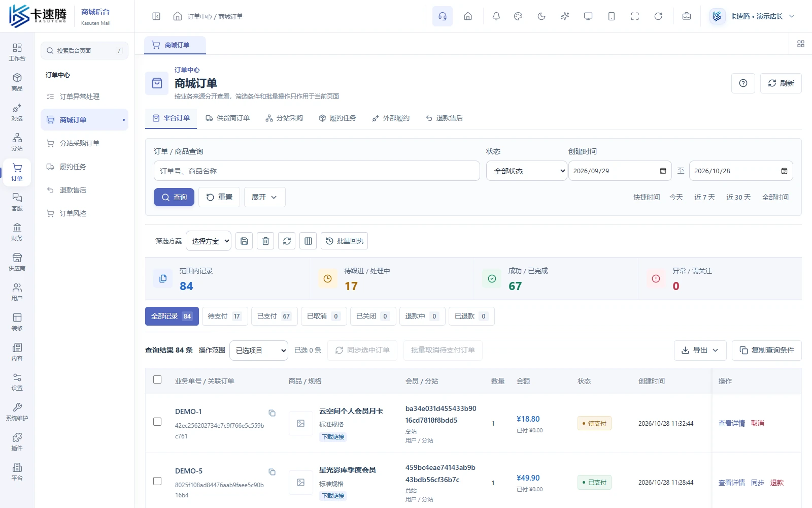Open the theme palette icon
The width and height of the screenshot is (812, 508).
coord(518,16)
